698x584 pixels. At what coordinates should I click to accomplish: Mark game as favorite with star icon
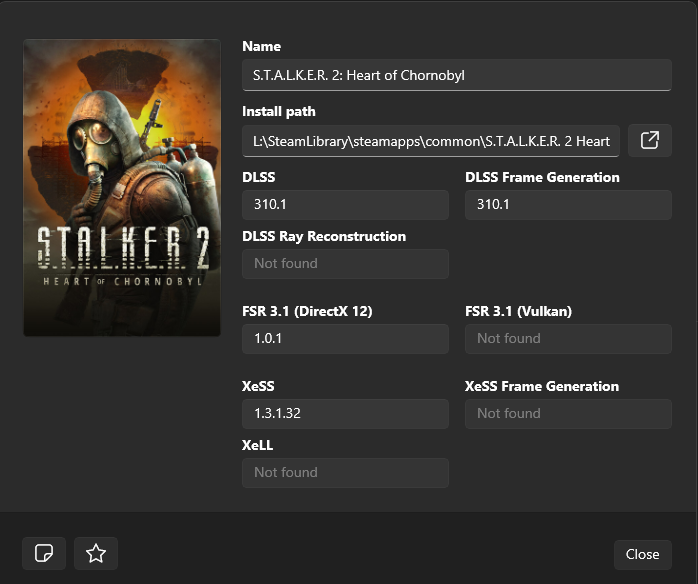[96, 553]
